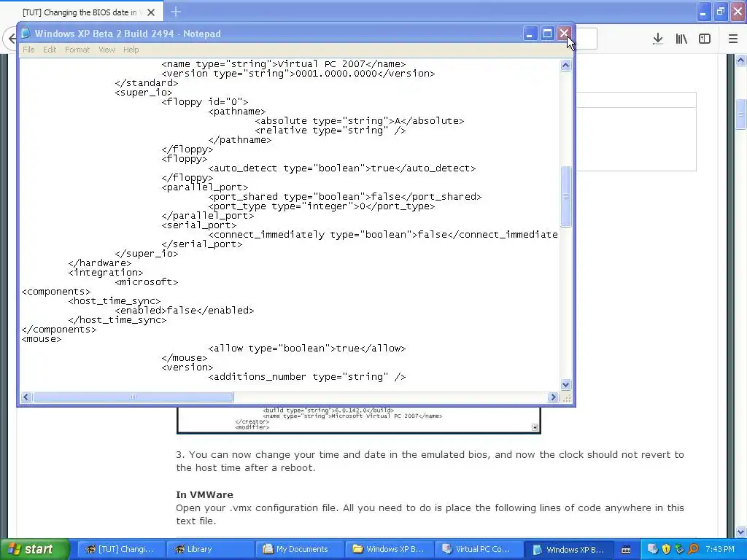This screenshot has height=560, width=747.
Task: Close the Notepad window
Action: tap(564, 34)
